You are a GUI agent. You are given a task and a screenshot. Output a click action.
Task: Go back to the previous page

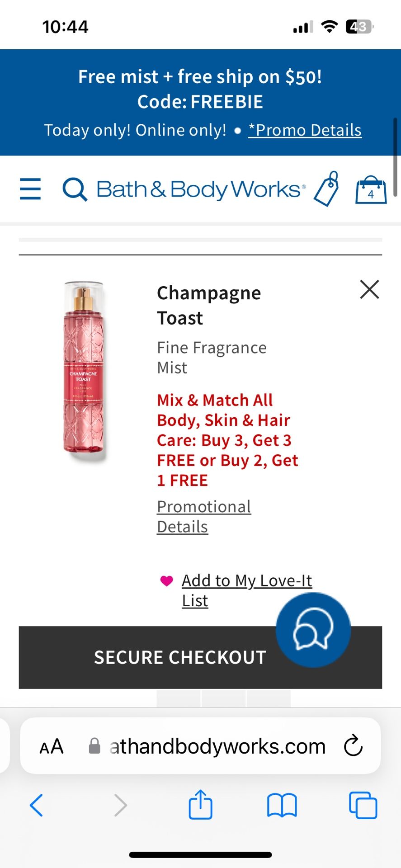point(36,805)
